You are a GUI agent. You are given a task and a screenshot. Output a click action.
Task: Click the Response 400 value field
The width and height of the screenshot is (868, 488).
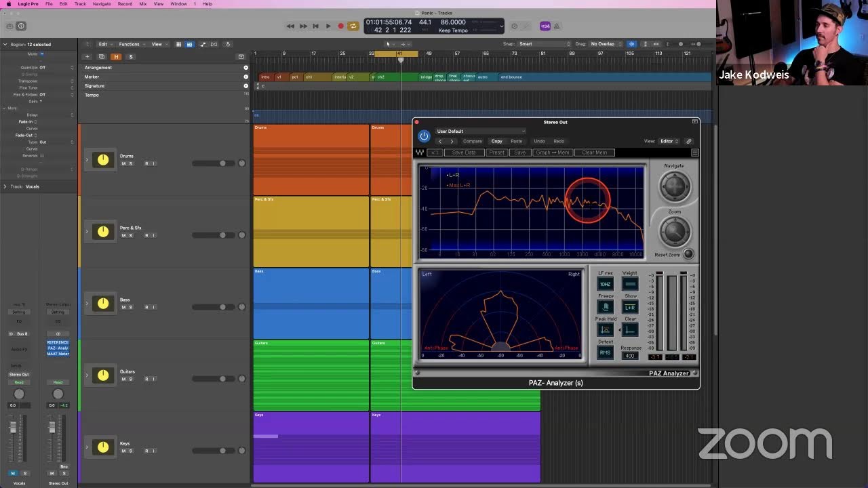[630, 356]
